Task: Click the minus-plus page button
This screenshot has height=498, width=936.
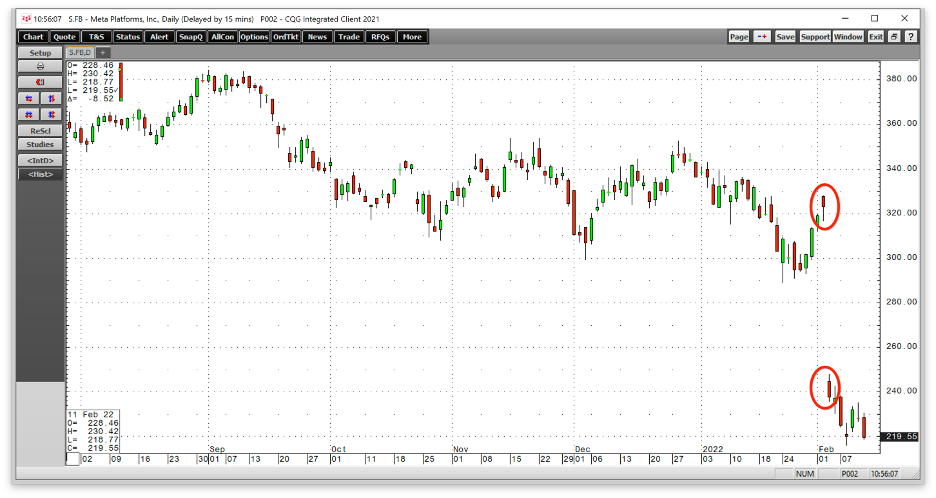Action: point(762,37)
